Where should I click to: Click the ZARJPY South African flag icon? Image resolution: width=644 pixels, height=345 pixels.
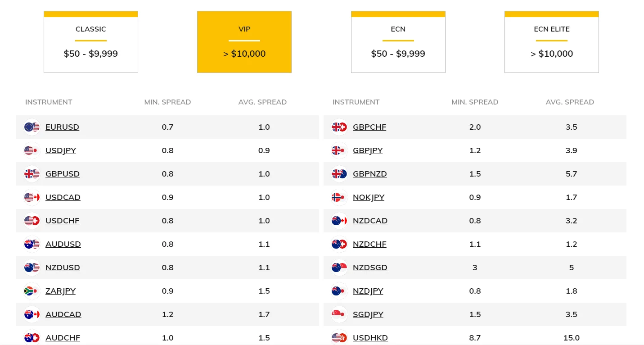(32, 291)
